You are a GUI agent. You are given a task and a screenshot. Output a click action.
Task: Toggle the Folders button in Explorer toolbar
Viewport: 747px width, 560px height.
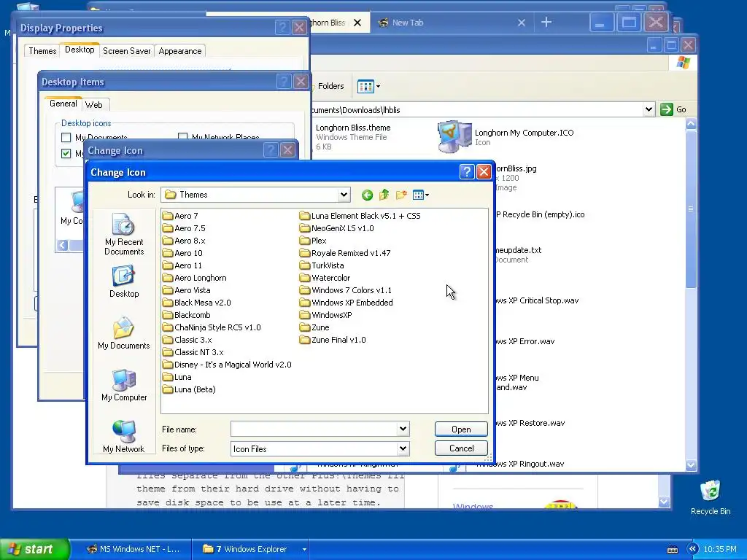click(328, 86)
